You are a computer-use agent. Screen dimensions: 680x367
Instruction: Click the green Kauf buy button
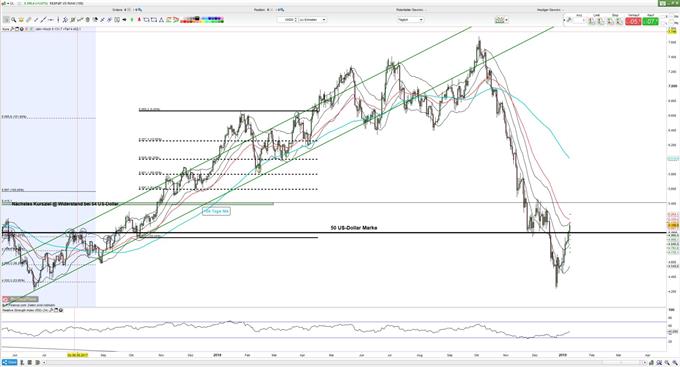(x=651, y=21)
